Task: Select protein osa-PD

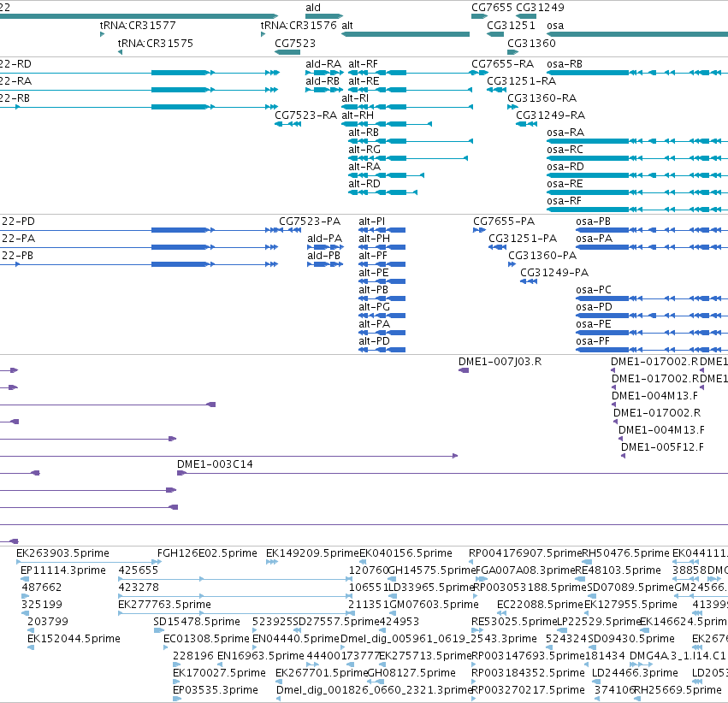Action: (595, 307)
